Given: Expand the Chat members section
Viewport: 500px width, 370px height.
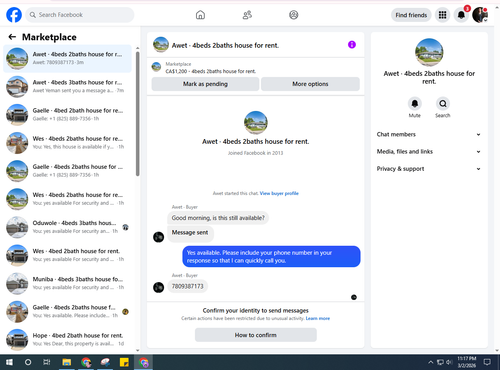Looking at the screenshot, I should (429, 134).
